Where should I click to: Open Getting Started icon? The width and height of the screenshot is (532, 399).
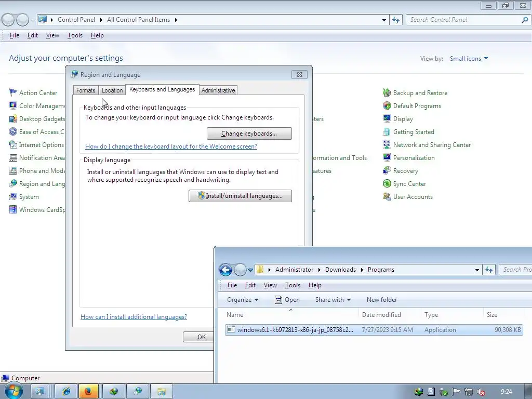(387, 131)
